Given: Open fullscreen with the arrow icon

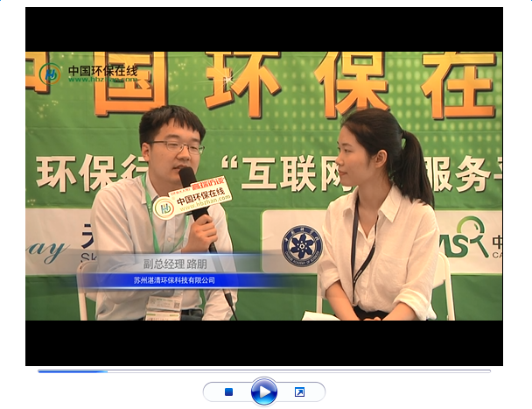Looking at the screenshot, I should tap(299, 392).
